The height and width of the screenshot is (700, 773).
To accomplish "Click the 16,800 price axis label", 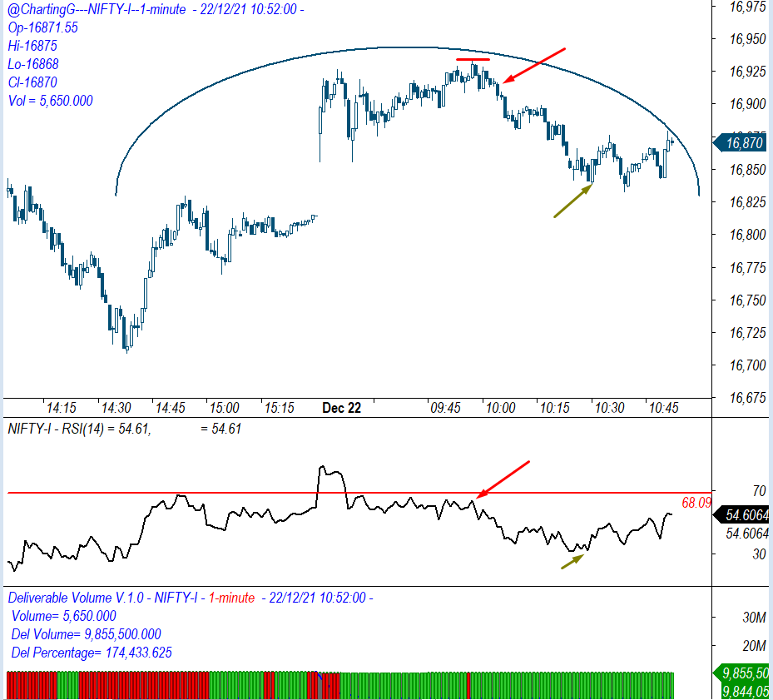I will (747, 235).
